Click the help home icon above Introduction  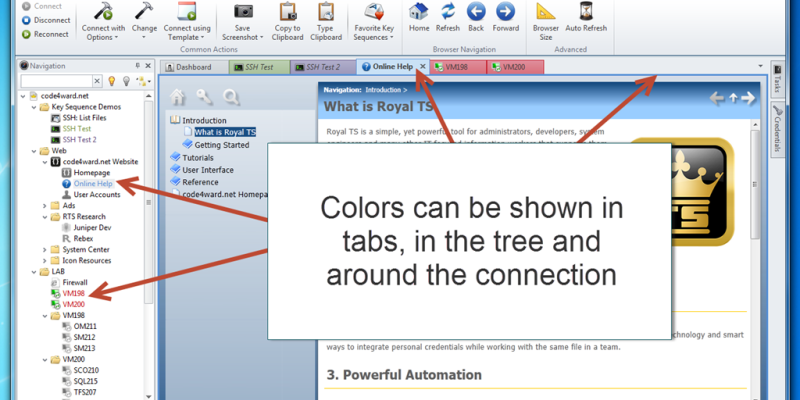pos(178,97)
